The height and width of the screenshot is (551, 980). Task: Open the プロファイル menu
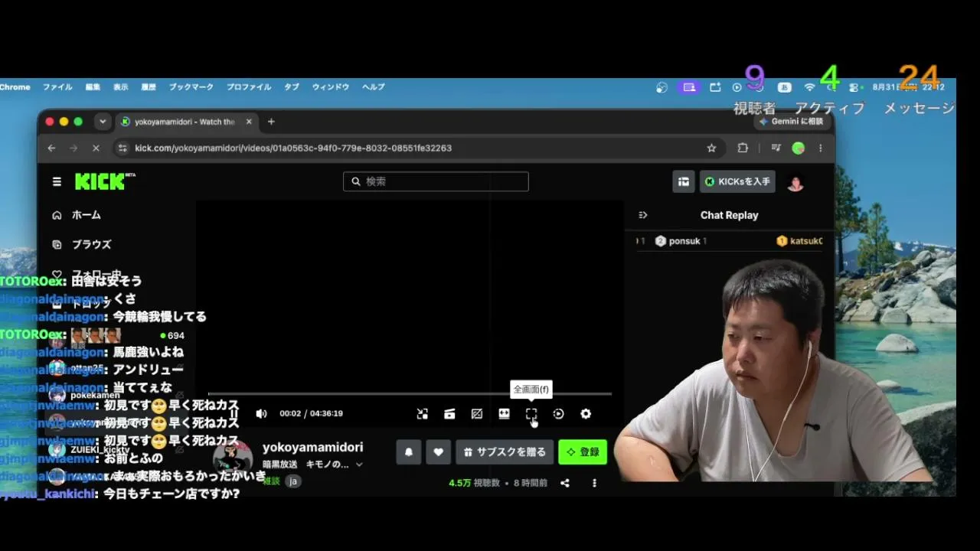pyautogui.click(x=249, y=87)
